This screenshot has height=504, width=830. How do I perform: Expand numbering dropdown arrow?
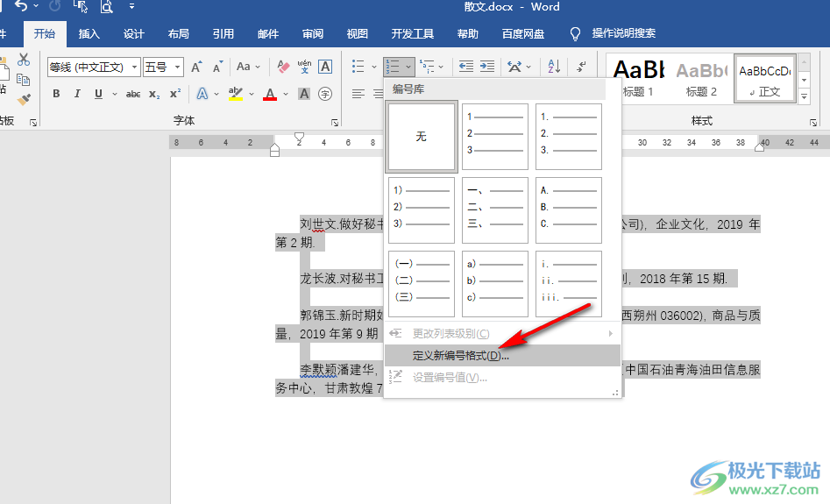pos(408,67)
